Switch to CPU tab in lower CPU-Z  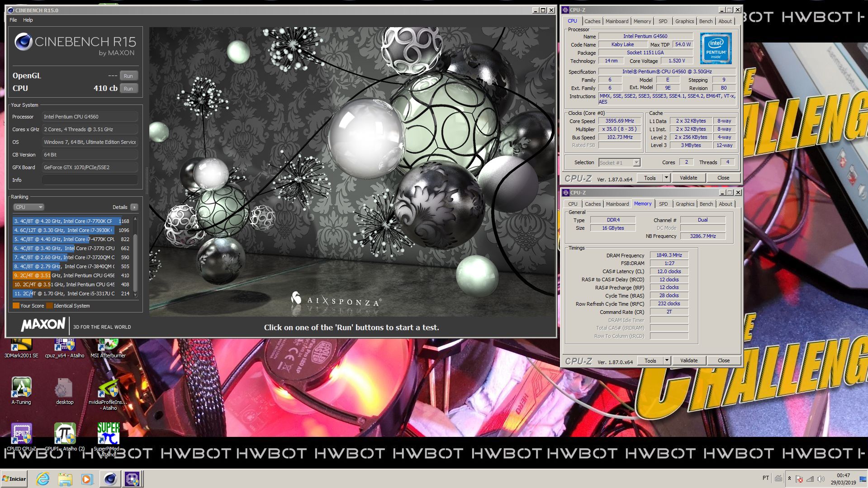[573, 204]
